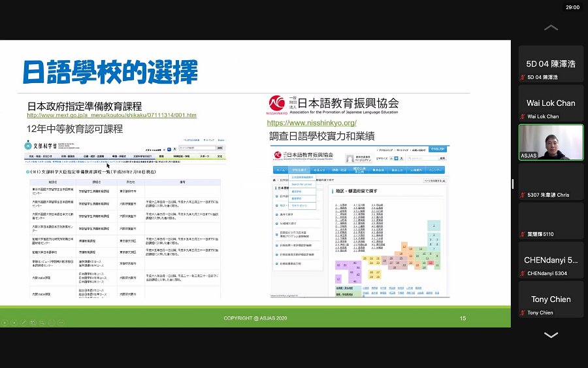The height and width of the screenshot is (368, 588).
Task: Select the Tony Chien participant tile
Action: [x=551, y=299]
